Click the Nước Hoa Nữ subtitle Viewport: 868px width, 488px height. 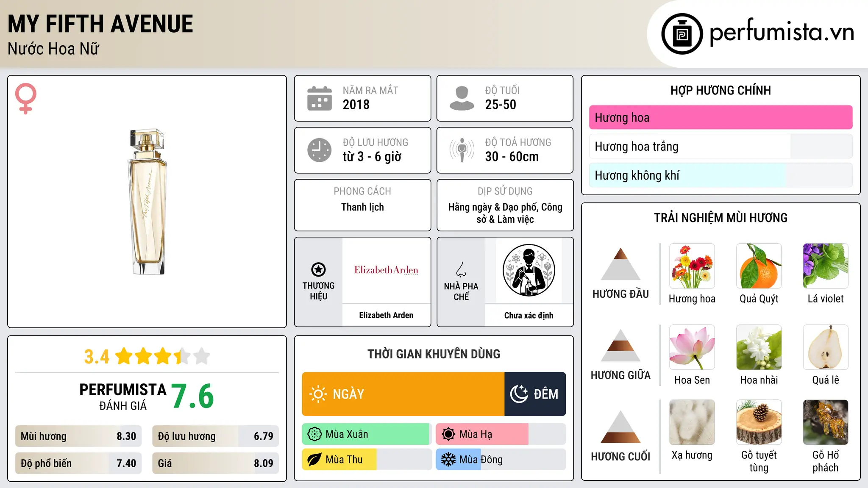click(x=53, y=49)
